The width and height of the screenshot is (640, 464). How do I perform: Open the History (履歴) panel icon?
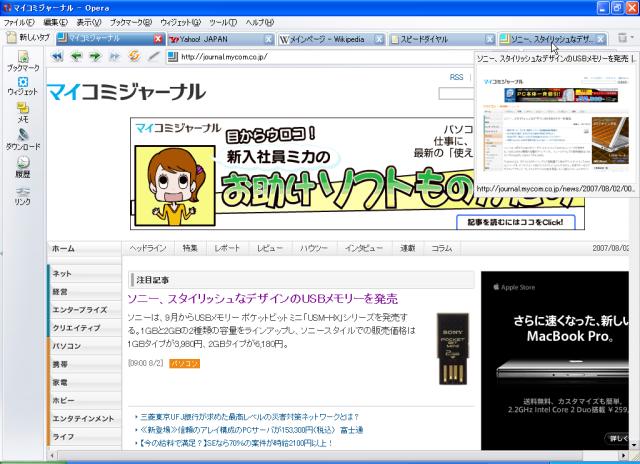click(23, 167)
